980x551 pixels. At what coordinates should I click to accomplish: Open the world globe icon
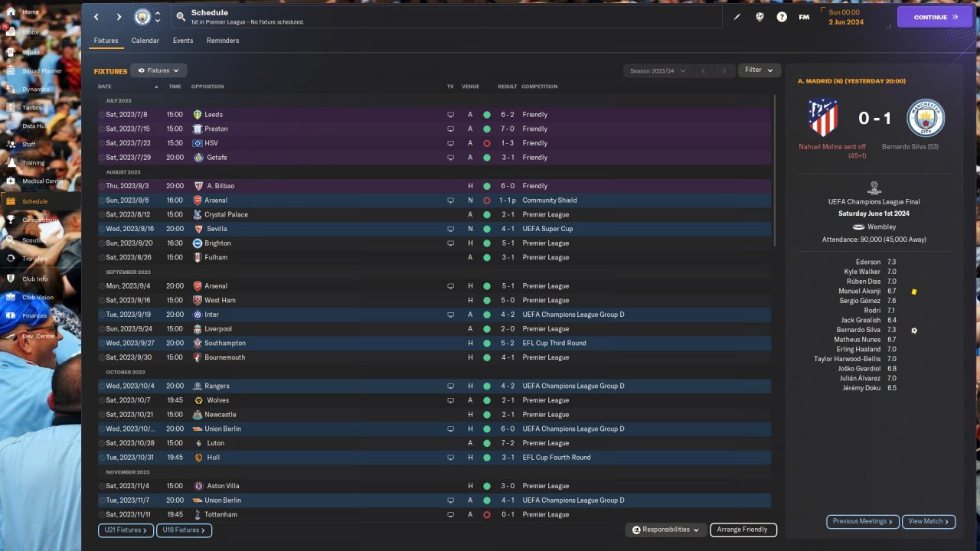click(759, 17)
